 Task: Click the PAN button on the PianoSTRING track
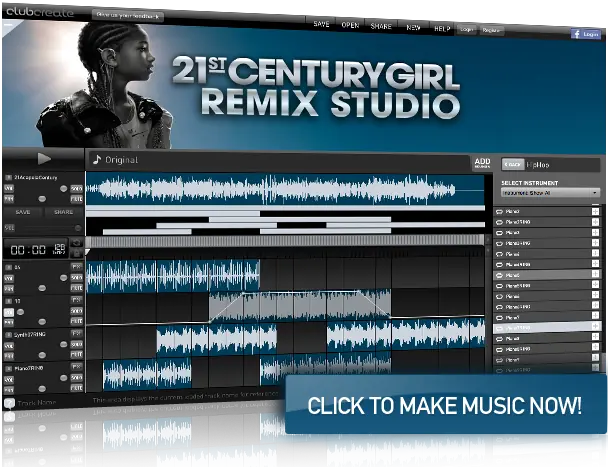pos(9,389)
